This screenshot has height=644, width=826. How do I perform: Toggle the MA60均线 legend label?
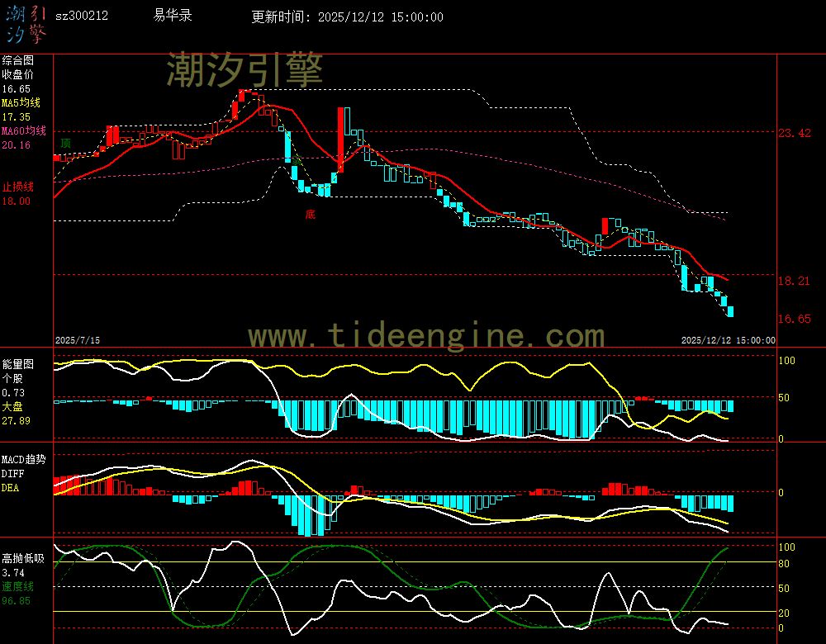click(x=23, y=130)
